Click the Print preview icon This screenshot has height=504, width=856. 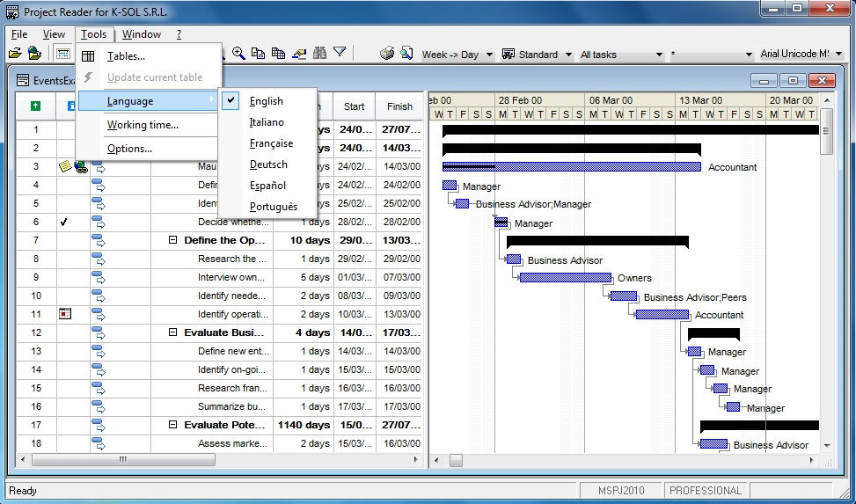[x=406, y=53]
